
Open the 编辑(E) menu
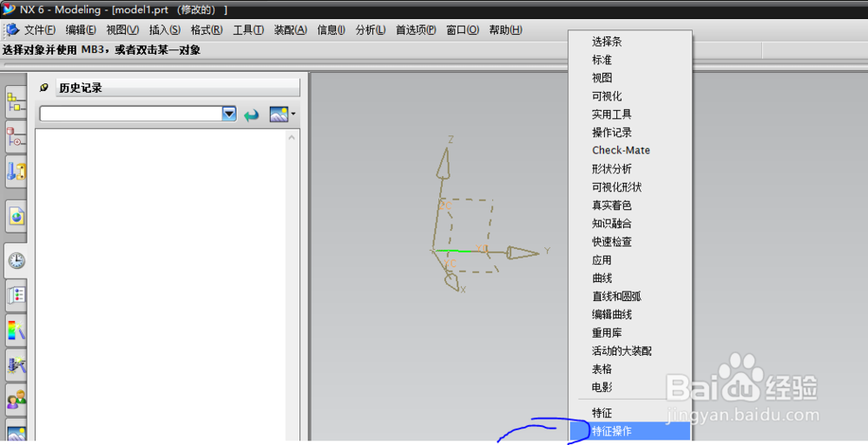[x=80, y=29]
